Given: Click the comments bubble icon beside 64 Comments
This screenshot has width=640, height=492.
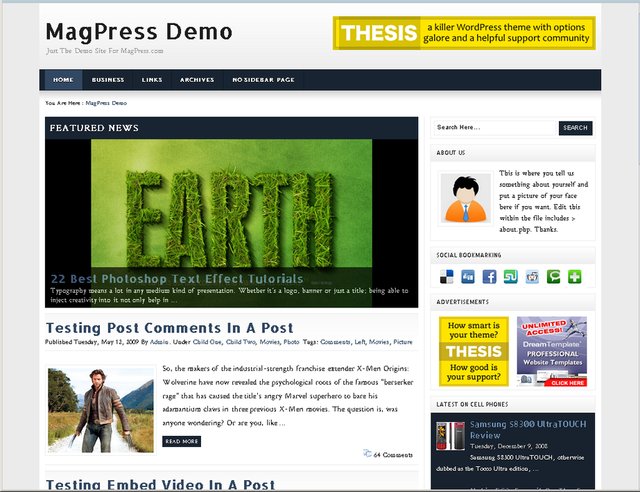Looking at the screenshot, I should tap(367, 454).
